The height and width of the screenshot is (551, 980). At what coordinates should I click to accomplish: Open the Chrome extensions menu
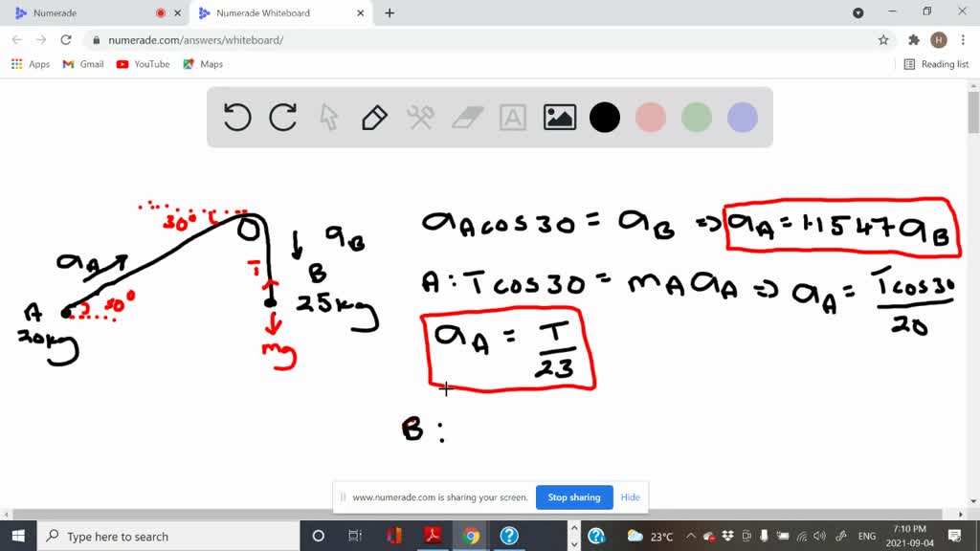coord(914,40)
